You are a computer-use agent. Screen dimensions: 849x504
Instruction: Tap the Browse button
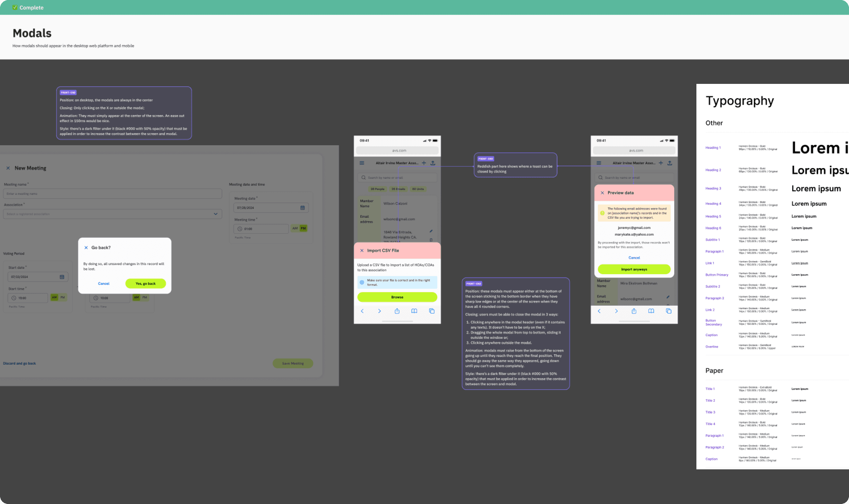pyautogui.click(x=397, y=297)
